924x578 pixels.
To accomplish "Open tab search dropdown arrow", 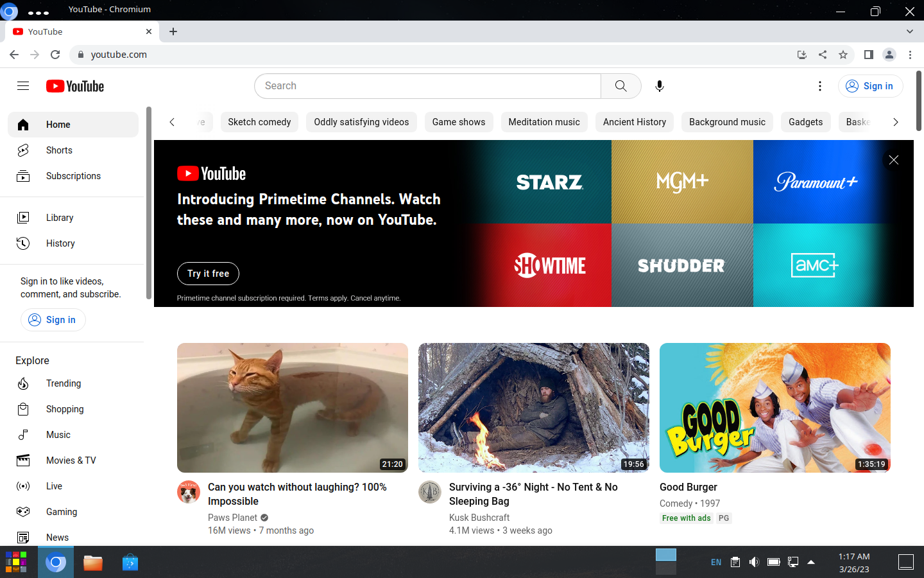I will (x=909, y=31).
